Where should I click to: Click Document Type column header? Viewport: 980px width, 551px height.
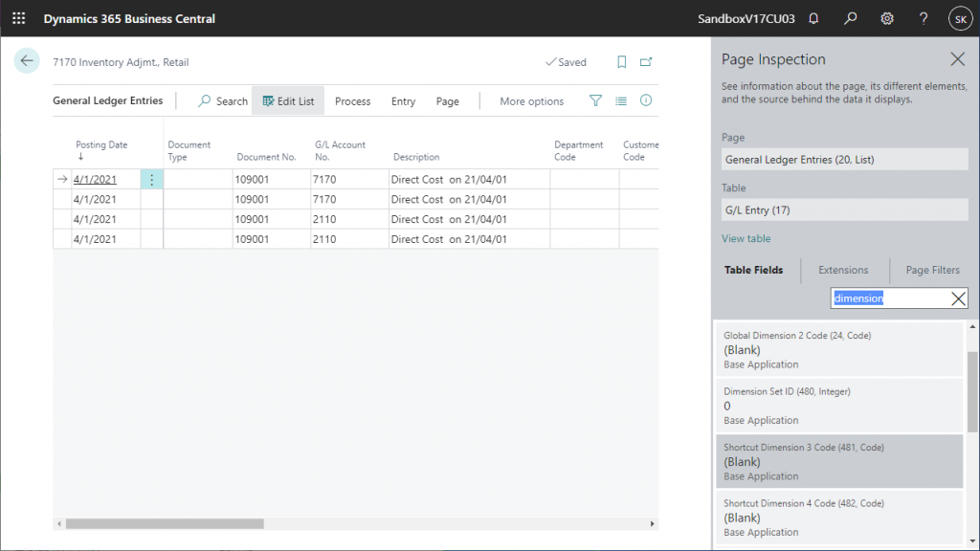coord(189,150)
